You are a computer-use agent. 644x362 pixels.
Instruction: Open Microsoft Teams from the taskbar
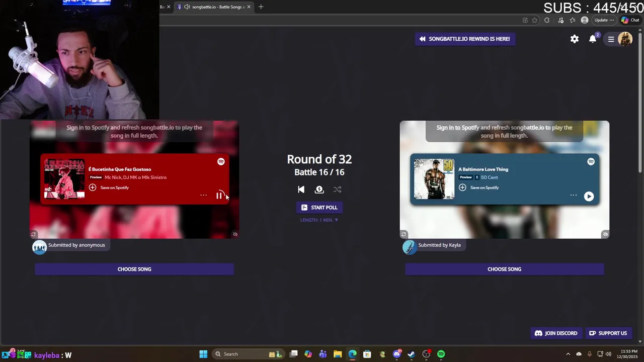(x=323, y=354)
